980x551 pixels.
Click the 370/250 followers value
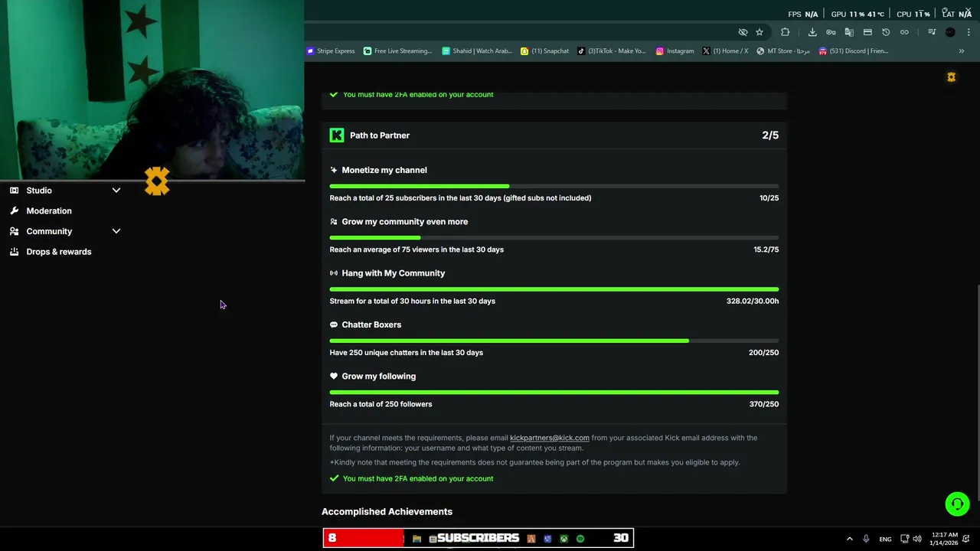click(764, 404)
